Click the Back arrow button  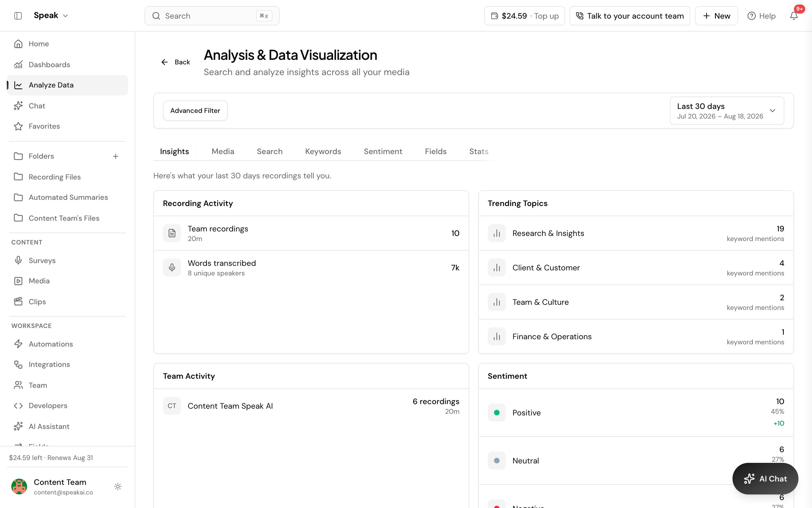click(175, 62)
